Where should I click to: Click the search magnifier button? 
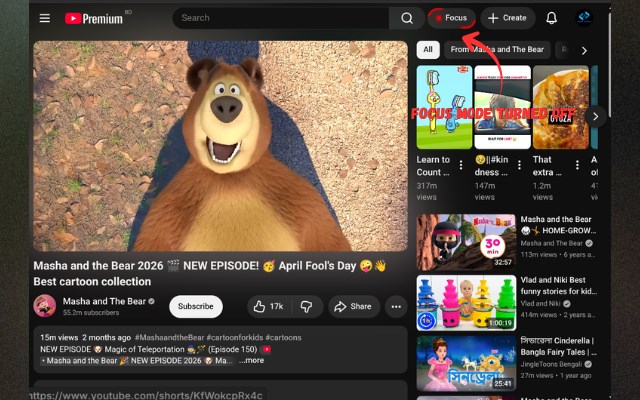point(407,18)
